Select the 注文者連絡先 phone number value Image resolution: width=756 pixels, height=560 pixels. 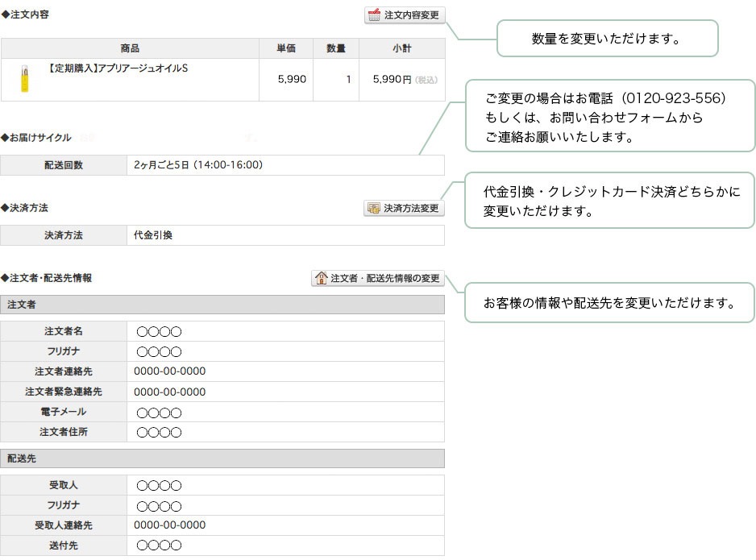click(x=169, y=371)
